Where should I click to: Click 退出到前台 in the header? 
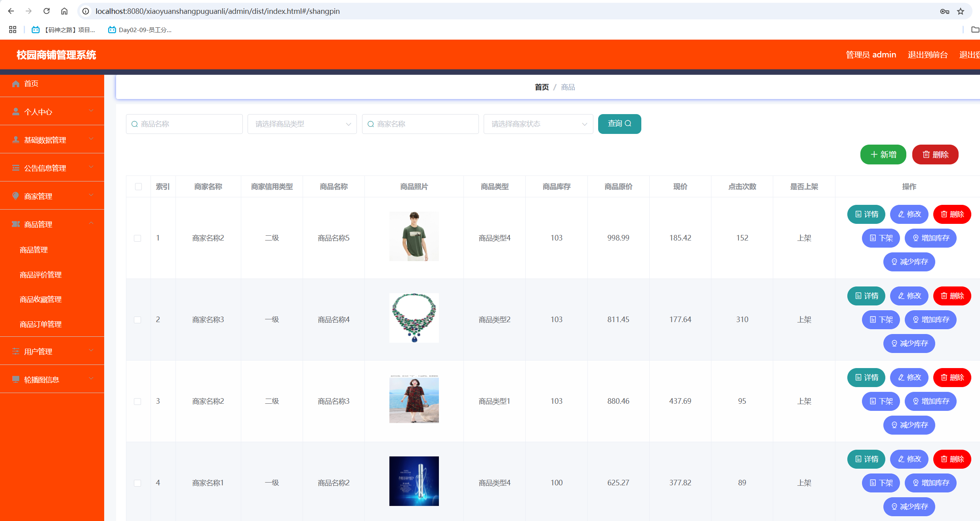[x=928, y=55]
